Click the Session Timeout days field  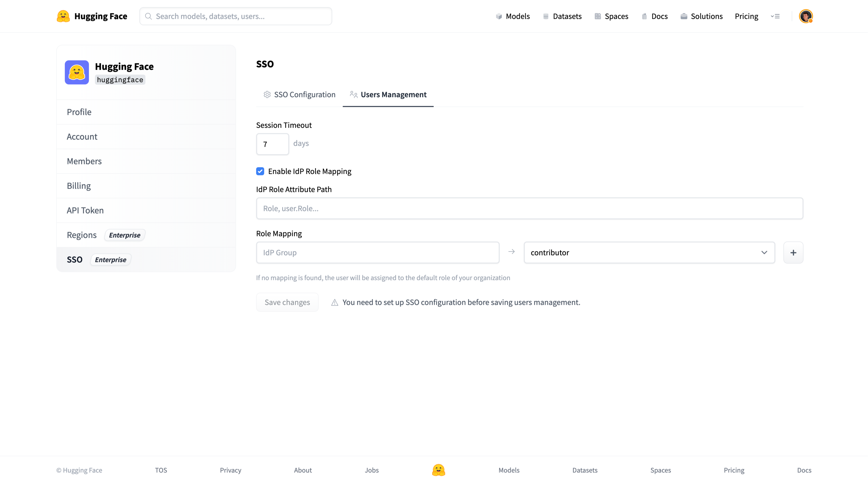[272, 144]
